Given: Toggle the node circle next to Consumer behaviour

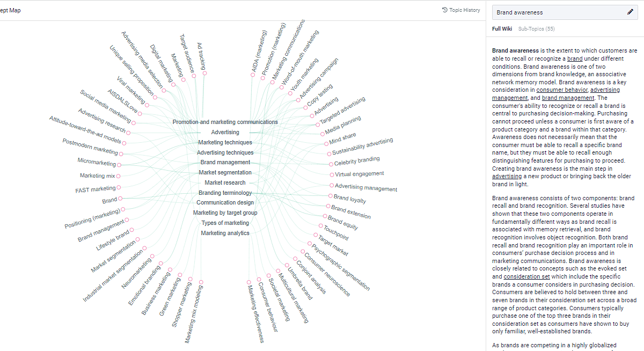Looking at the screenshot, I should click(x=259, y=279).
